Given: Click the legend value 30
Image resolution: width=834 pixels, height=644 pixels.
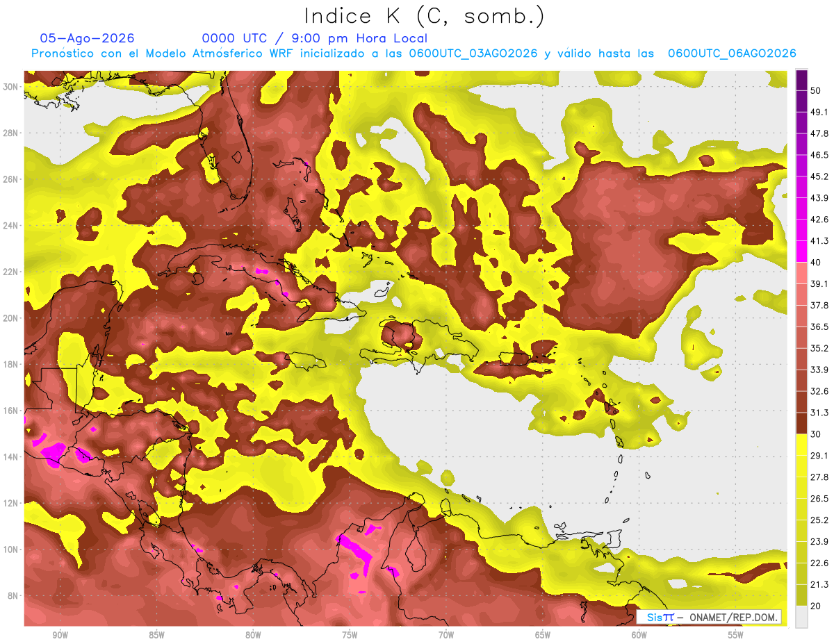Looking at the screenshot, I should pos(815,434).
